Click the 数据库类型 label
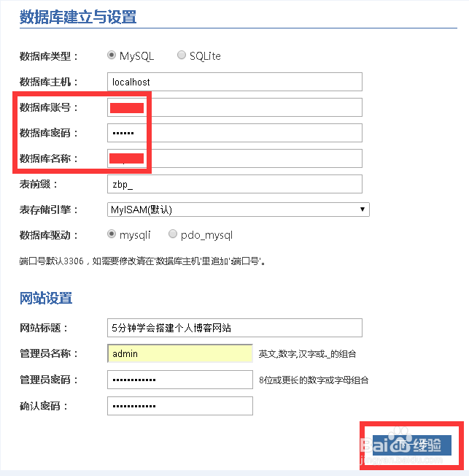Screen dimensions: 469x476 pyautogui.click(x=48, y=56)
